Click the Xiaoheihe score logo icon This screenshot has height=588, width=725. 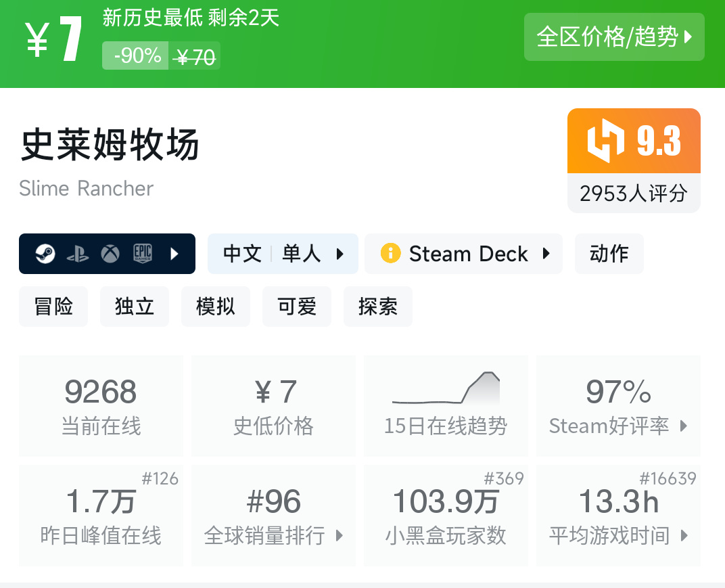click(x=605, y=141)
